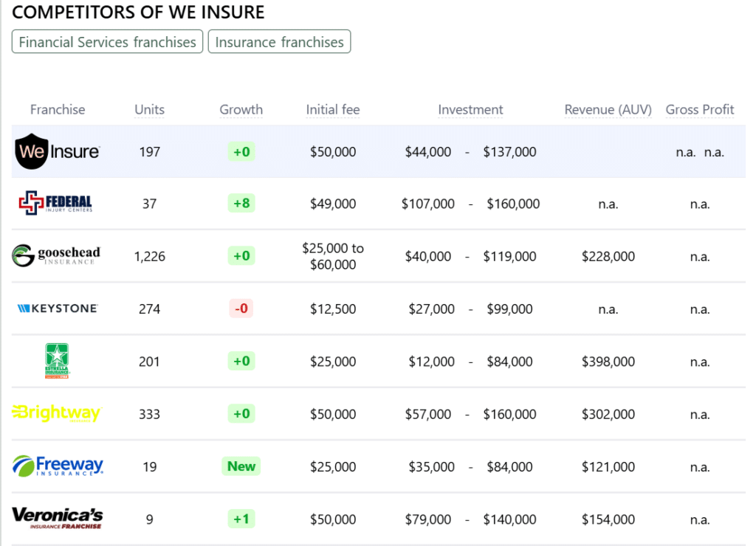Click the $137,000 investment maximum

(509, 152)
